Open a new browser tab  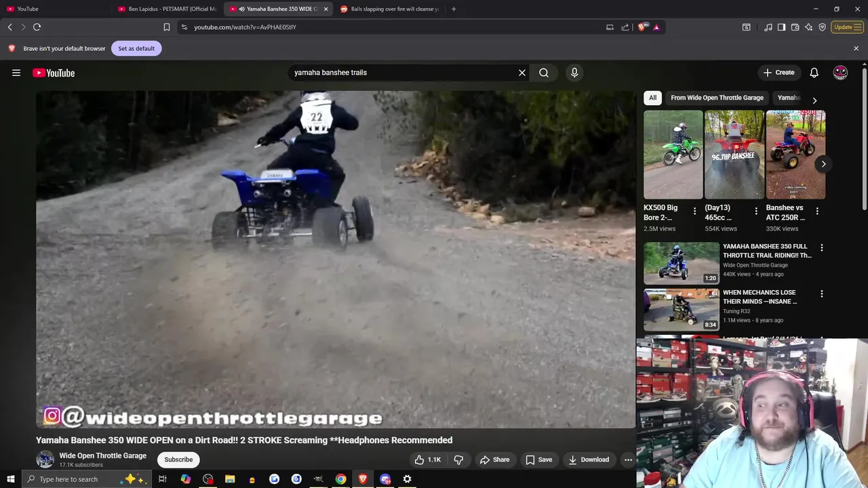coord(454,9)
